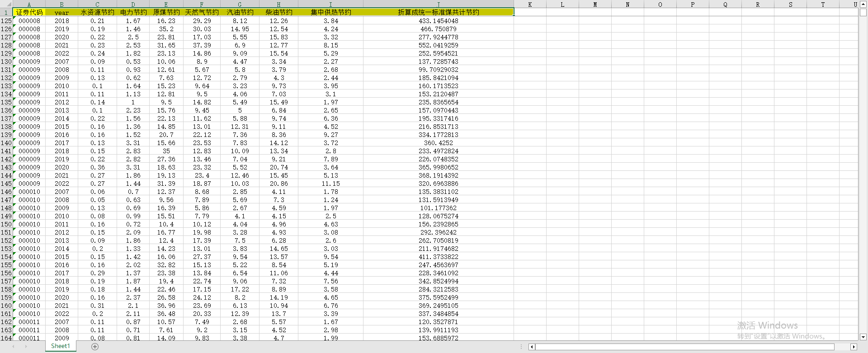Select column T header
Image resolution: width=868 pixels, height=353 pixels.
coord(823,4)
